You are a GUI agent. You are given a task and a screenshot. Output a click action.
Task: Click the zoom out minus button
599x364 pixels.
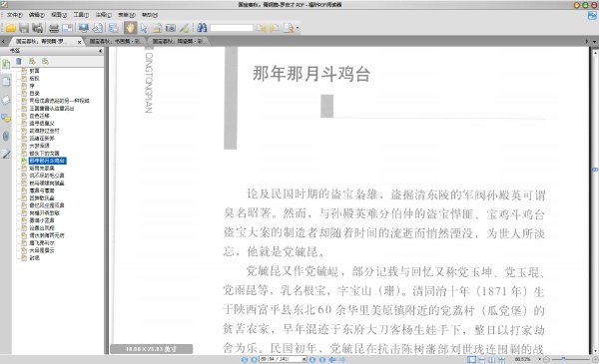tap(546, 359)
